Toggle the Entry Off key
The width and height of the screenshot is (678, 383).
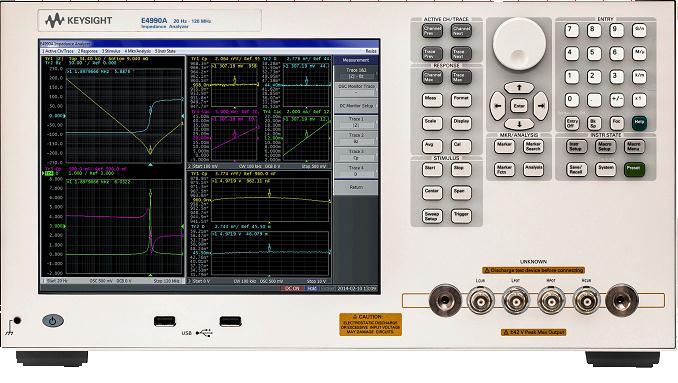point(572,123)
